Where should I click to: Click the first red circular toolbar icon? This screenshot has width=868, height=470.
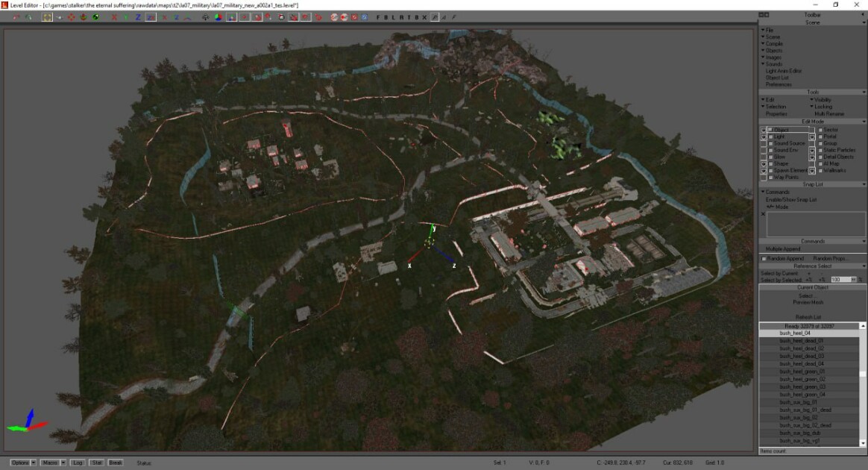[334, 17]
